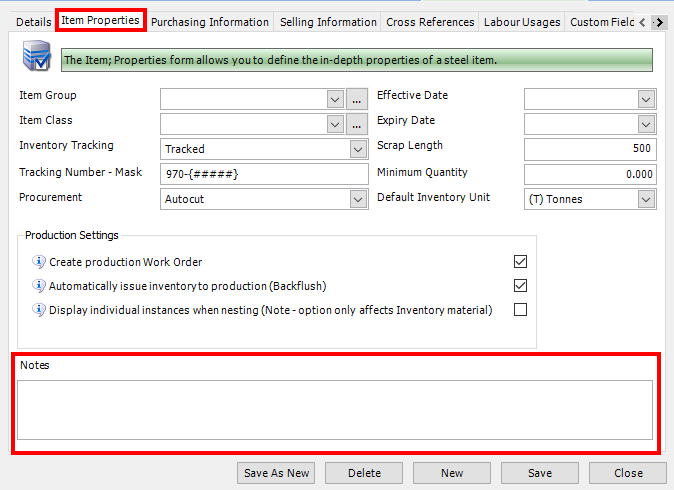Enable Display individual instances when nesting

[520, 310]
